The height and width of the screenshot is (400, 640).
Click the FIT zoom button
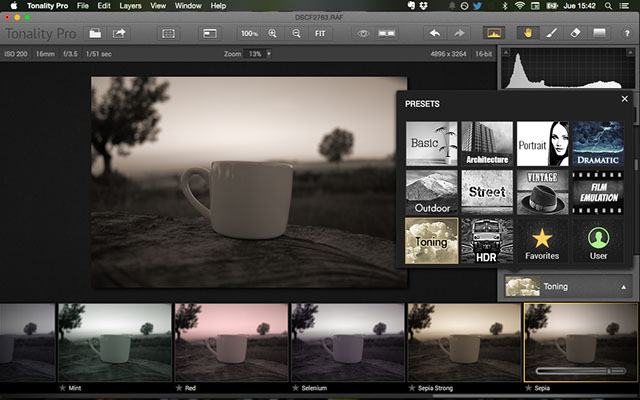(320, 33)
